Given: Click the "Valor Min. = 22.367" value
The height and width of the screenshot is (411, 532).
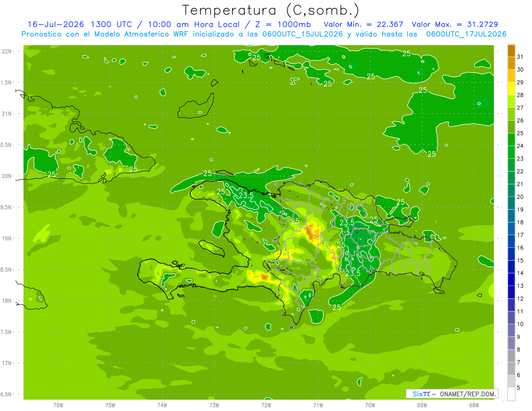Looking at the screenshot, I should [x=364, y=24].
